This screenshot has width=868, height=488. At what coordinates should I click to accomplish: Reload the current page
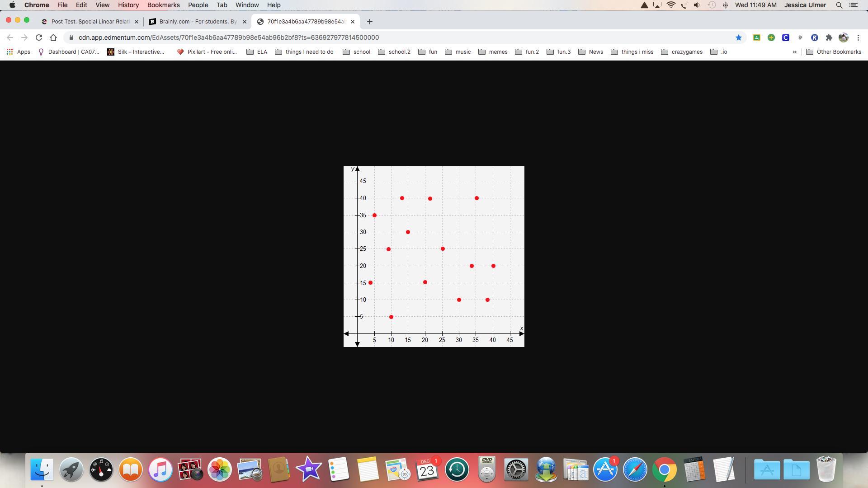pos(39,38)
